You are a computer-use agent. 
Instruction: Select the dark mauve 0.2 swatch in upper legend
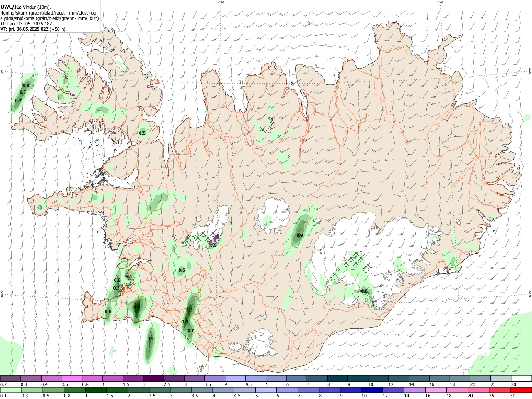point(10,379)
